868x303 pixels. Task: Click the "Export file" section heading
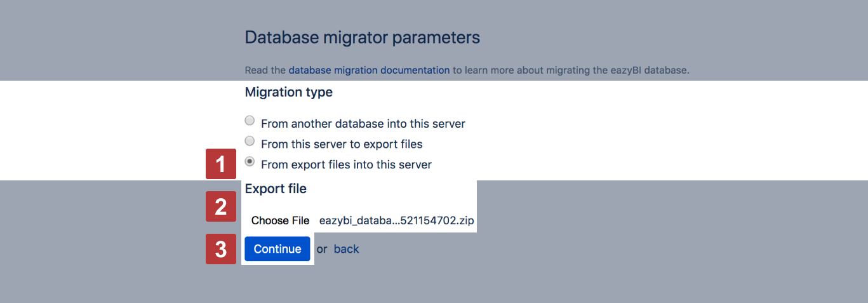(276, 189)
